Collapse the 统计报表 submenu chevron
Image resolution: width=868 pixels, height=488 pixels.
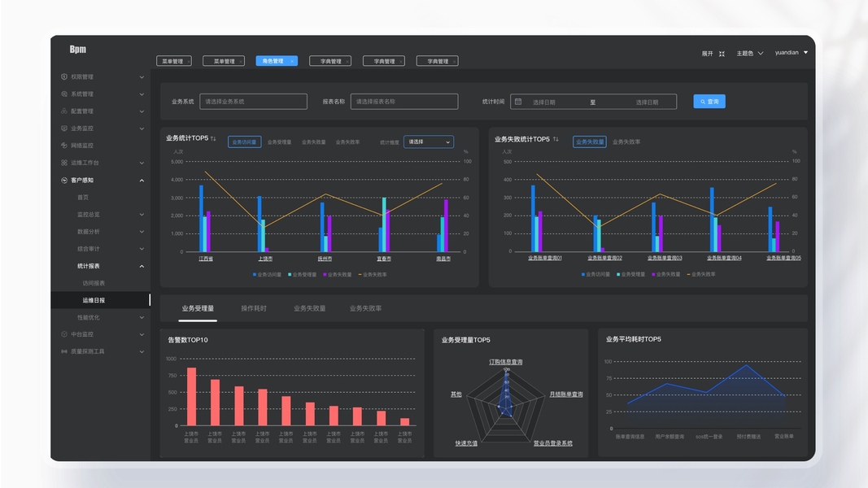point(142,266)
